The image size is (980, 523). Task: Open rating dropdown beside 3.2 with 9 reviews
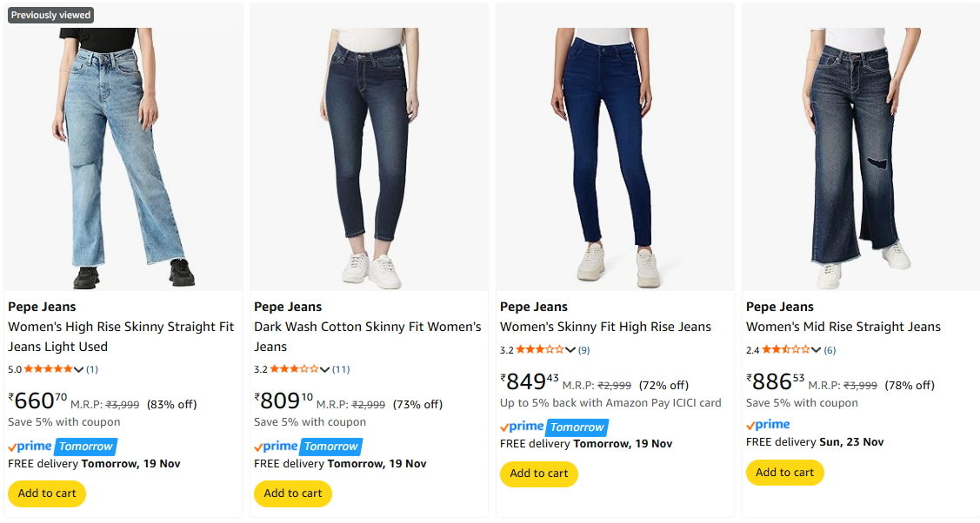[570, 351]
